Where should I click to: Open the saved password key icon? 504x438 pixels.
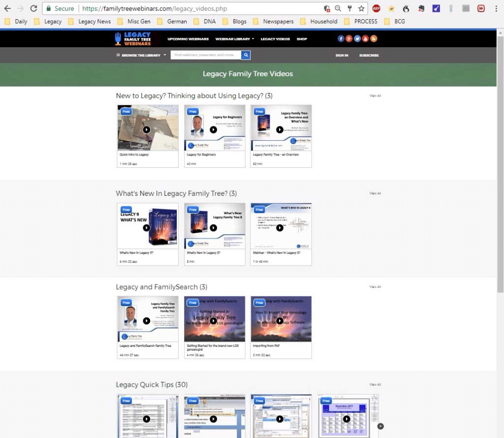[350, 8]
